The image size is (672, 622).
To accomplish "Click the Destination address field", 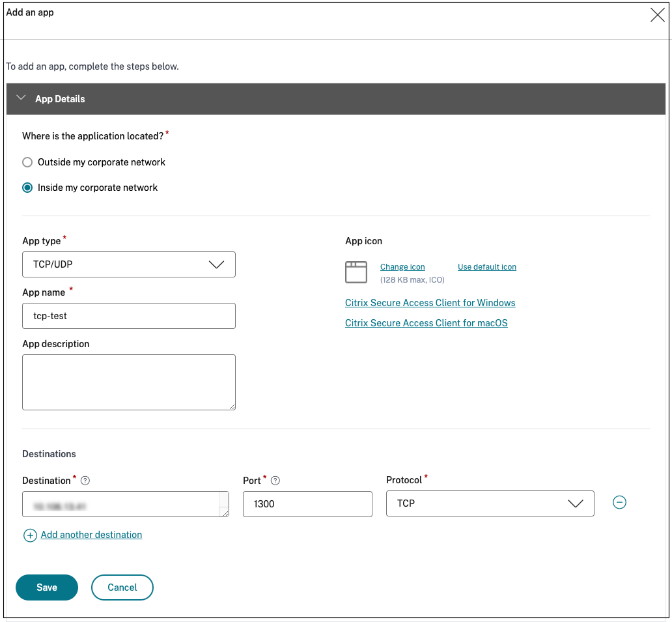I will (x=120, y=504).
